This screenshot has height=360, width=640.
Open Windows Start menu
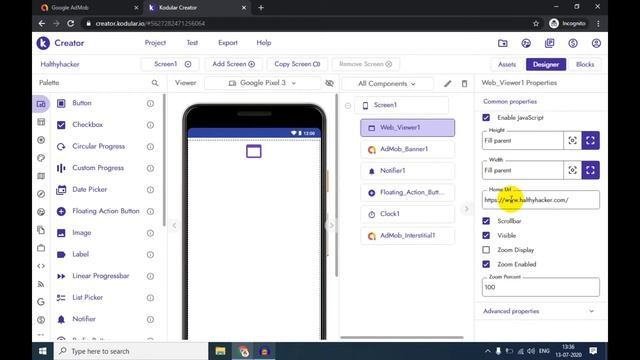(42, 351)
